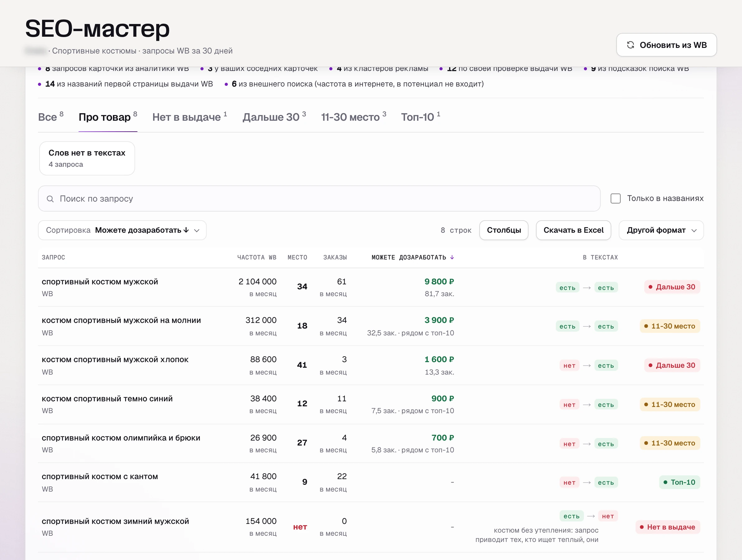The image size is (742, 560).
Task: Click the 3 900 ₽ potential value
Action: tap(439, 320)
